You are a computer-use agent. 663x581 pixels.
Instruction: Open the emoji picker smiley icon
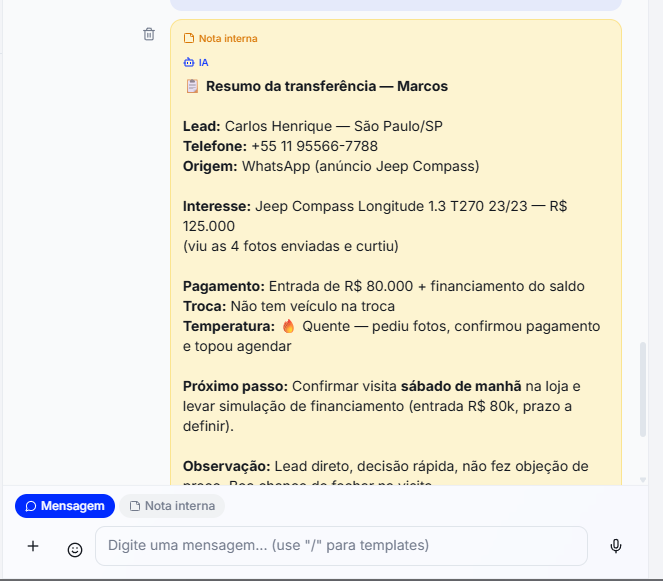75,550
